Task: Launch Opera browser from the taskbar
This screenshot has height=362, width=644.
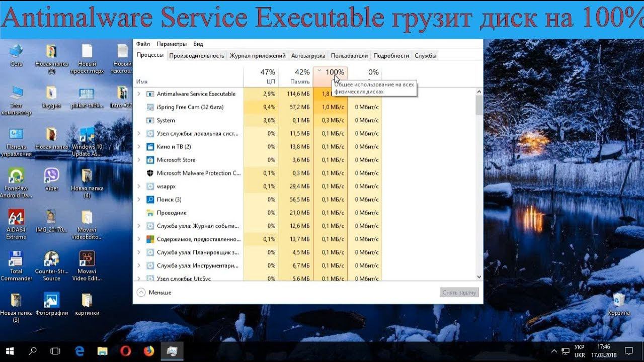Action: click(125, 350)
